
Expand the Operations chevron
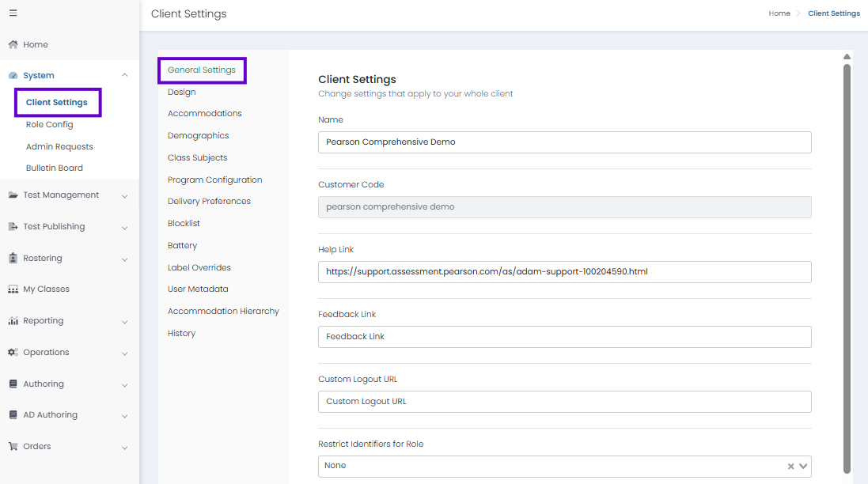click(124, 354)
